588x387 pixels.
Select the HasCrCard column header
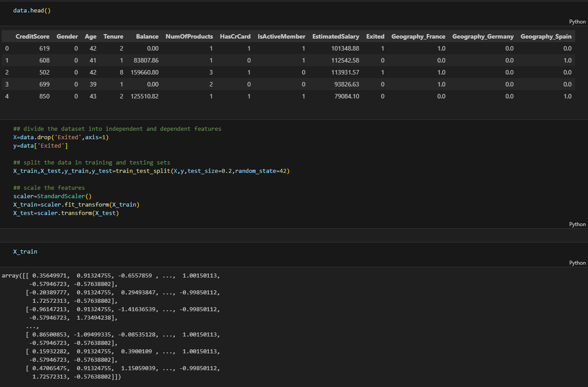[235, 37]
